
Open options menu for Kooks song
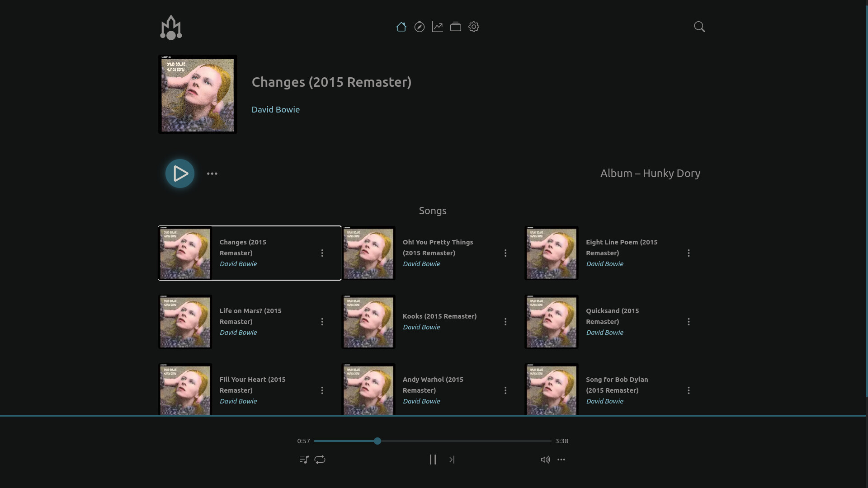(x=505, y=322)
